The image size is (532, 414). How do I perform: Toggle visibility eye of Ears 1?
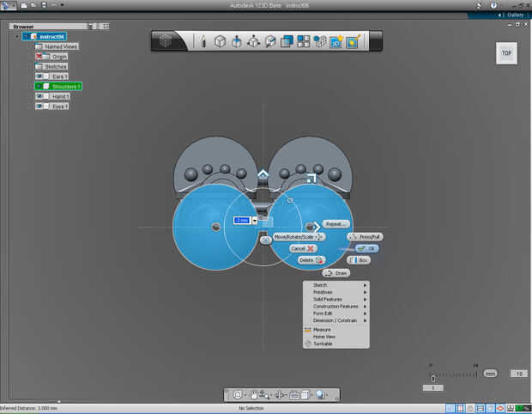click(x=39, y=76)
